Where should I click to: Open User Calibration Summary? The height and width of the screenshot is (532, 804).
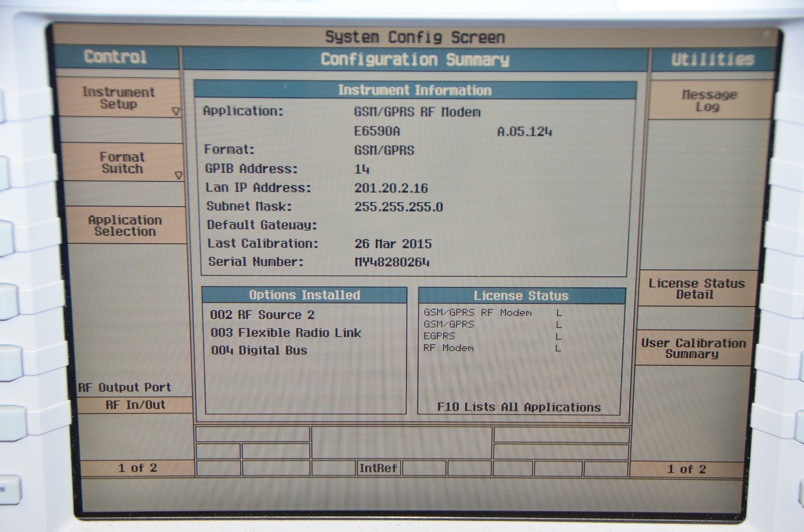[x=693, y=348]
